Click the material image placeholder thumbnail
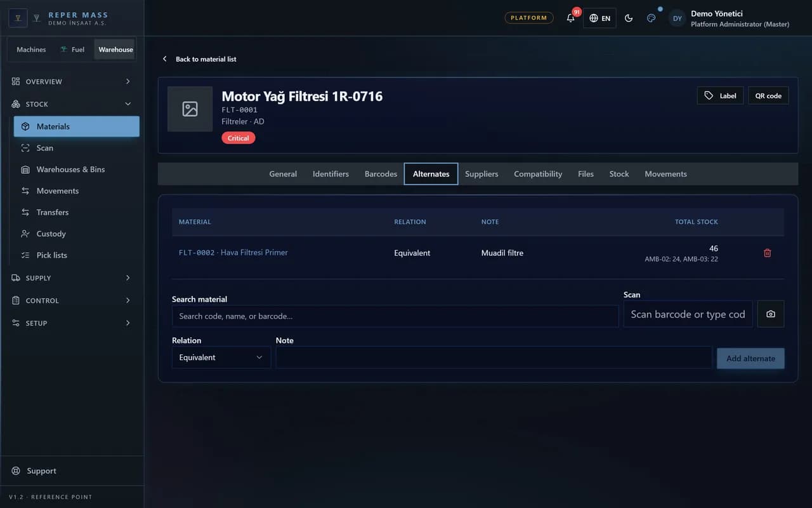The height and width of the screenshot is (508, 812). (x=190, y=109)
